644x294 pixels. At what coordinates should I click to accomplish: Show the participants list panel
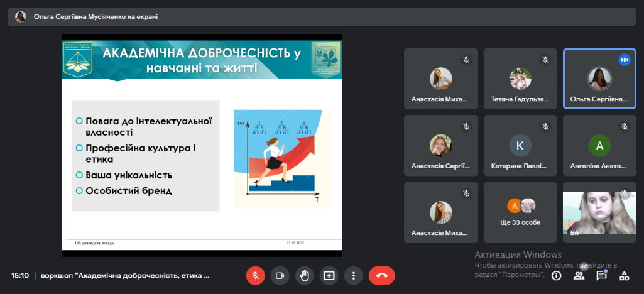(579, 276)
